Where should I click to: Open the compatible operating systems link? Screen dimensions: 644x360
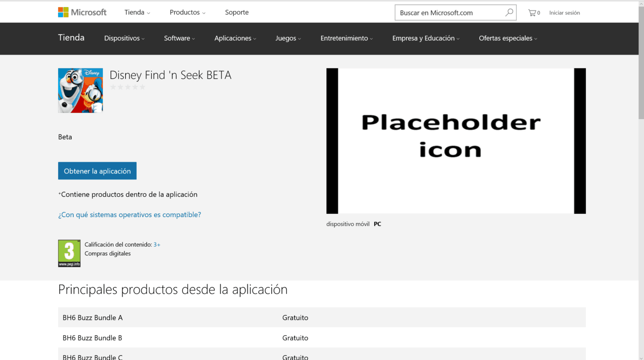tap(130, 215)
